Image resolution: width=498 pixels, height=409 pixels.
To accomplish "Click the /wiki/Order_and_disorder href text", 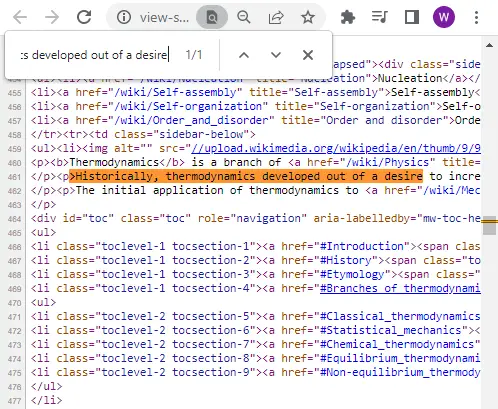I will tap(191, 120).
